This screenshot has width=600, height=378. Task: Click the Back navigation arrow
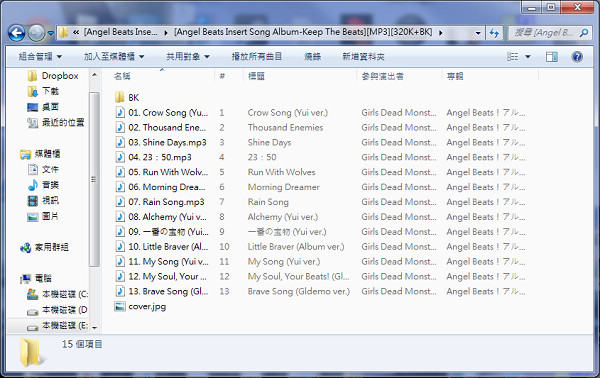16,33
